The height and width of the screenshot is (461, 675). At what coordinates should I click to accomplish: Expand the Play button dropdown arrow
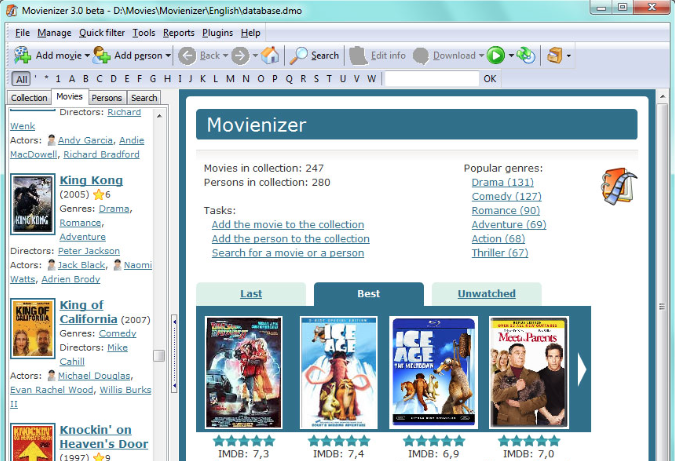pyautogui.click(x=511, y=56)
